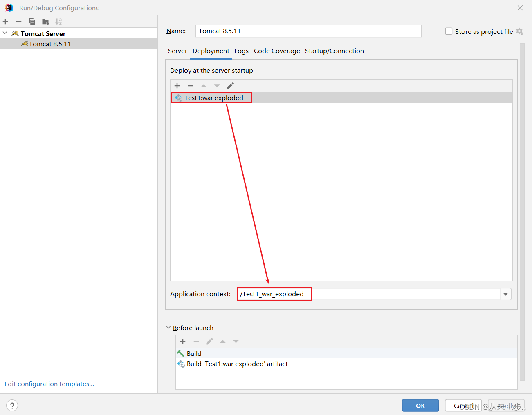Screen dimensions: 532x415
Task: Open the Startup/Connection tab
Action: click(334, 51)
